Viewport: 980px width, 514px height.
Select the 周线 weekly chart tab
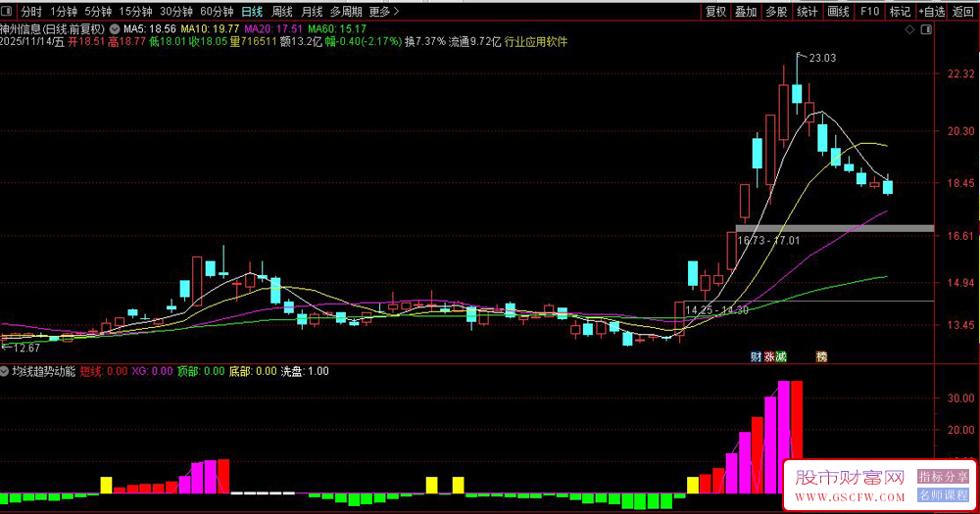point(282,11)
